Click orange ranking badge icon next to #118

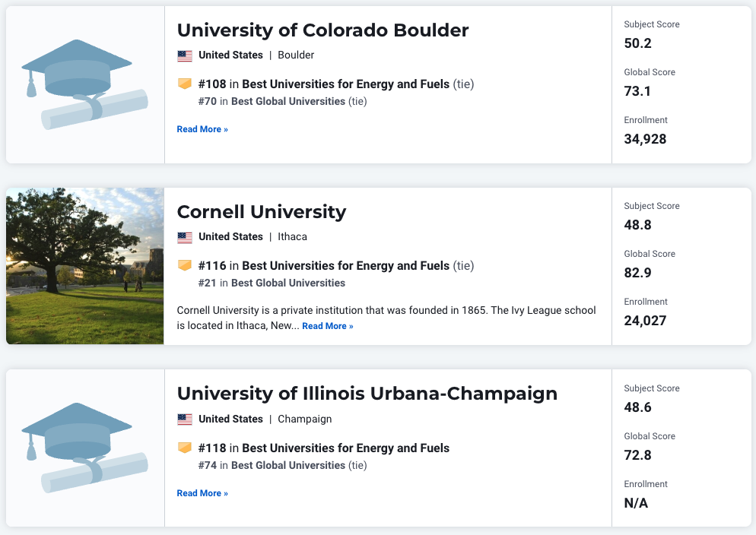[185, 448]
